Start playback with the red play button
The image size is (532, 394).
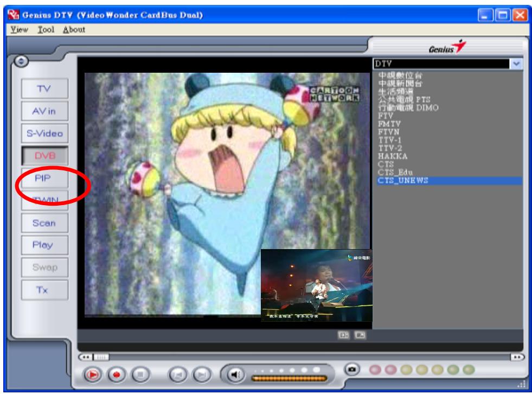(92, 374)
